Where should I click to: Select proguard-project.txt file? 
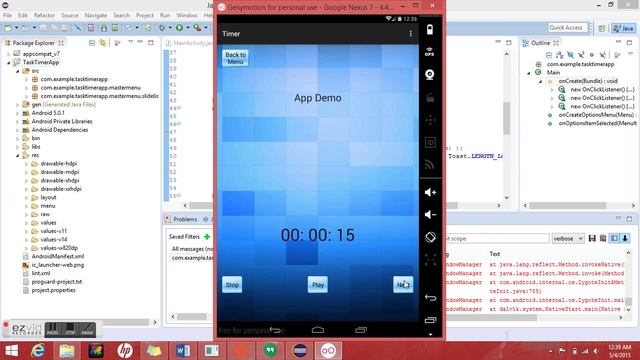(x=57, y=282)
